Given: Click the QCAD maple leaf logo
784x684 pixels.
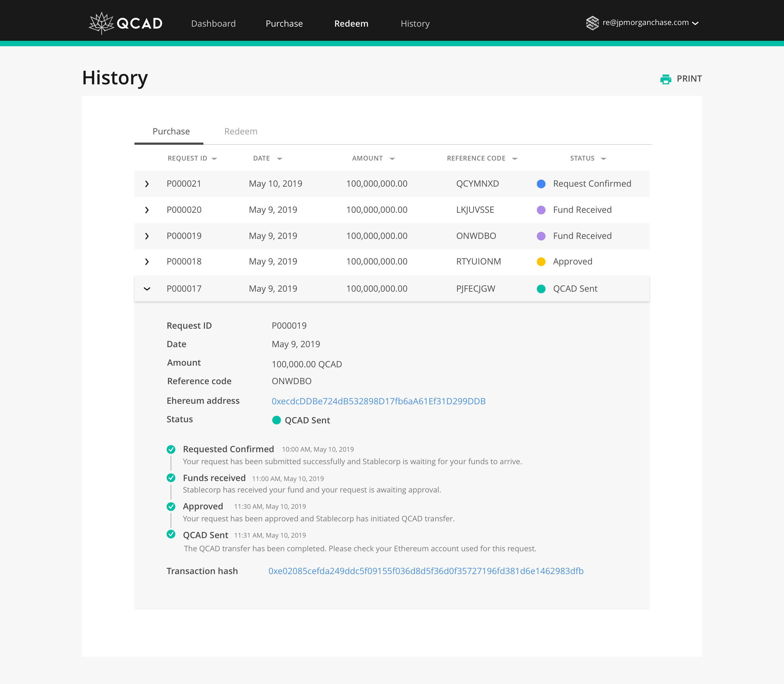Looking at the screenshot, I should [102, 23].
